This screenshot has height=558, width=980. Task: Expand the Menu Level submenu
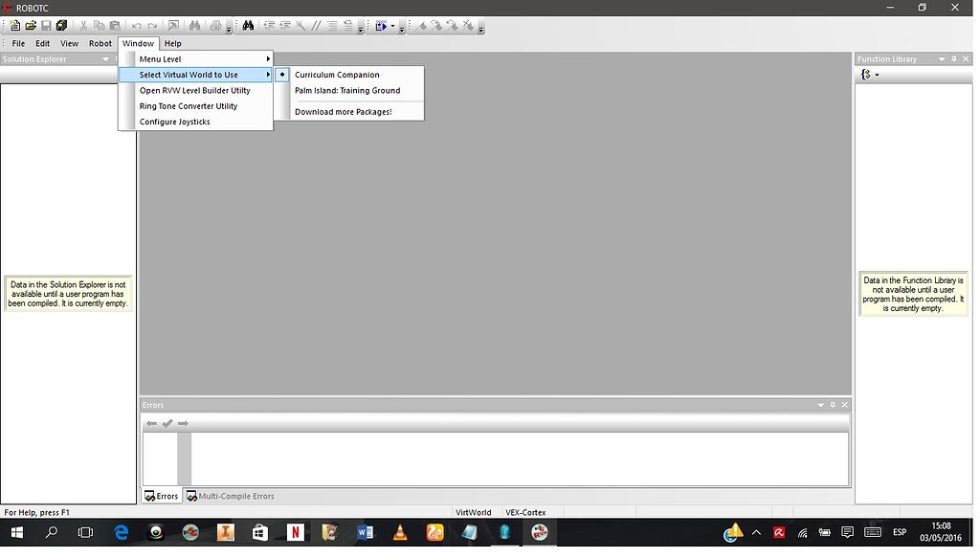[203, 59]
